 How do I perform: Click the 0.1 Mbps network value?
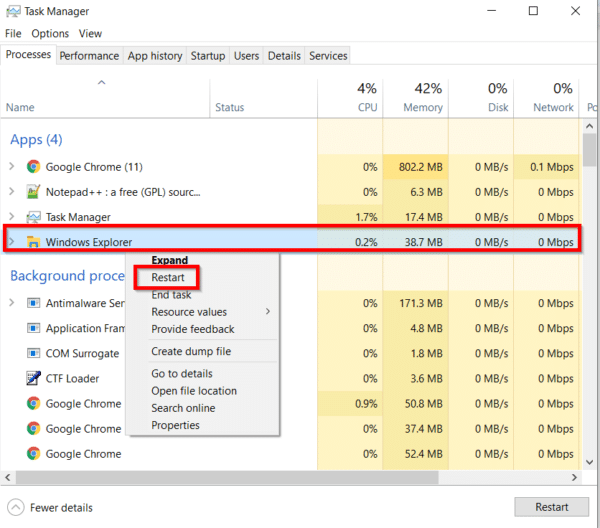pos(552,167)
